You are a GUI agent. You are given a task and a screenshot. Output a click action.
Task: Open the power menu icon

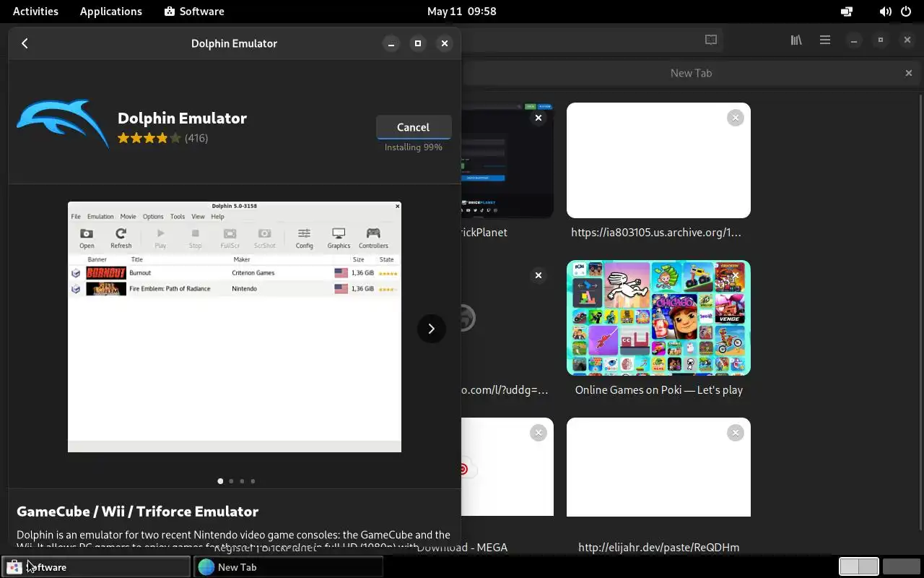[x=905, y=12]
